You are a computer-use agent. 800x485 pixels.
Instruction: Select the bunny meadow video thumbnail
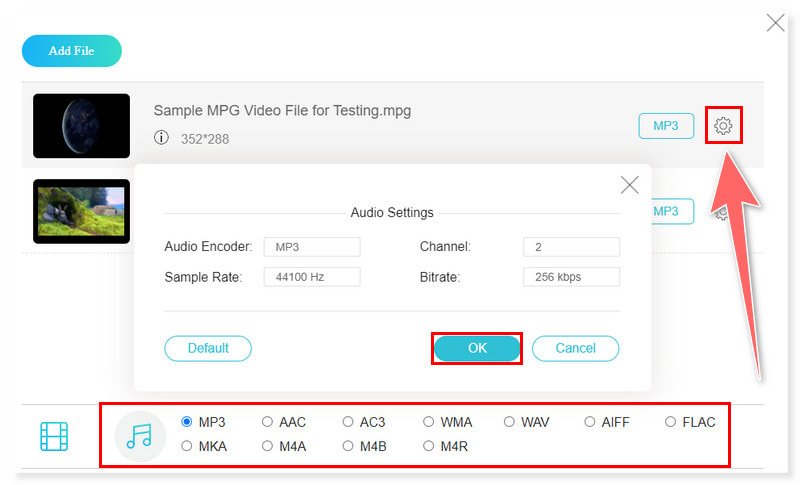point(82,211)
